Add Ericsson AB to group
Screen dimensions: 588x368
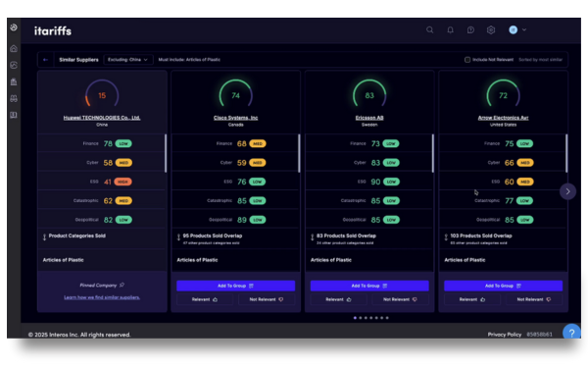(x=369, y=286)
